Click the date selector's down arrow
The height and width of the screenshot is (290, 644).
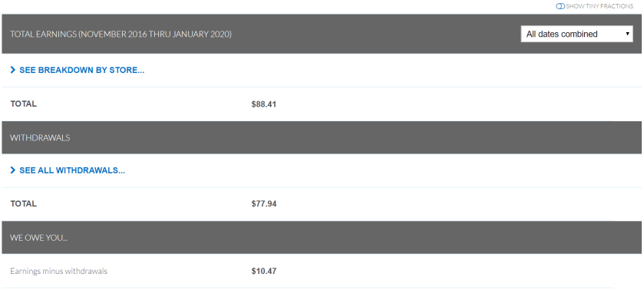[x=628, y=34]
